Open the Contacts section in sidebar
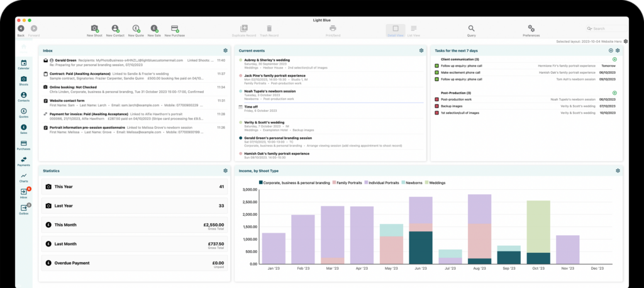Viewport: 644px width, 288px height. (x=23, y=96)
